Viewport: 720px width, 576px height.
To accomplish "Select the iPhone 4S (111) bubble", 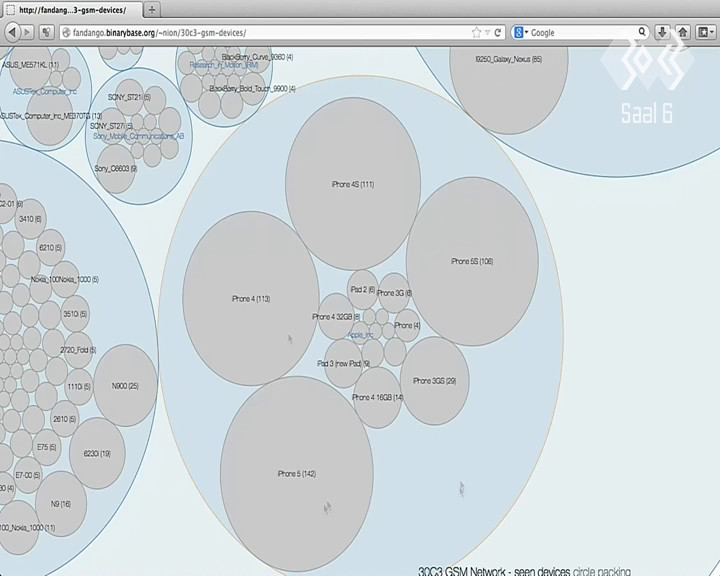I will (353, 184).
